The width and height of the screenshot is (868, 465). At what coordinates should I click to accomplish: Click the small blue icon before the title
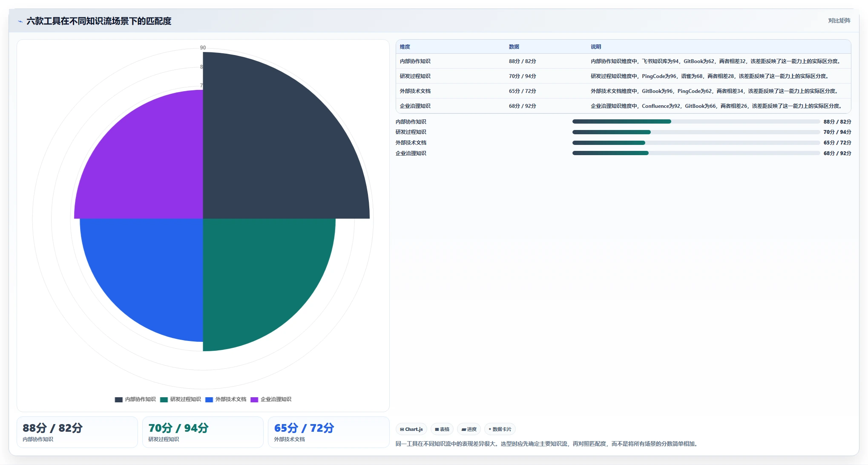20,21
